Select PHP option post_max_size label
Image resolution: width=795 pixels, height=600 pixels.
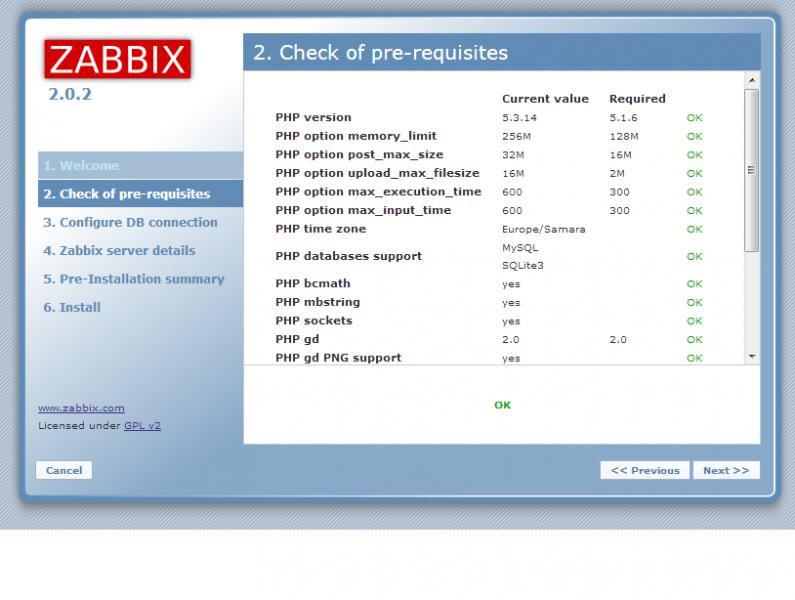(359, 154)
